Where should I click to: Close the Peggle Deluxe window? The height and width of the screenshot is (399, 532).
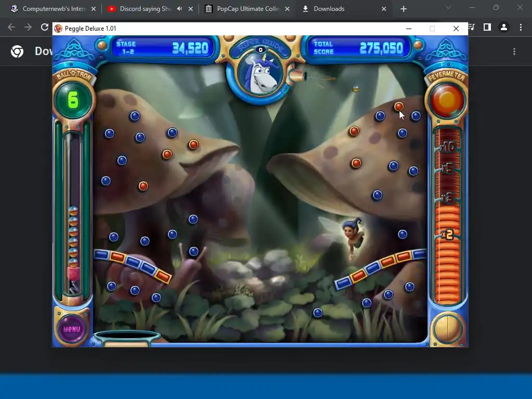click(456, 29)
